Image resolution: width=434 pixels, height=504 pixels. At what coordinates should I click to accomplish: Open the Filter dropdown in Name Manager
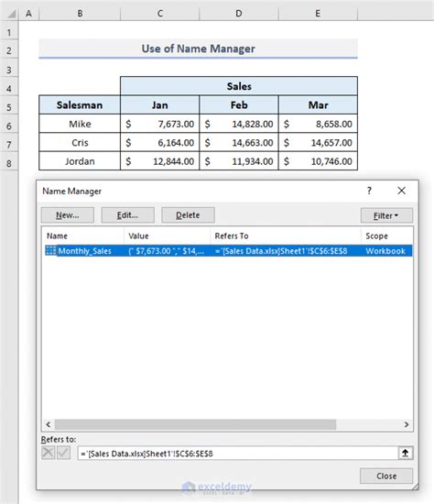pyautogui.click(x=386, y=215)
